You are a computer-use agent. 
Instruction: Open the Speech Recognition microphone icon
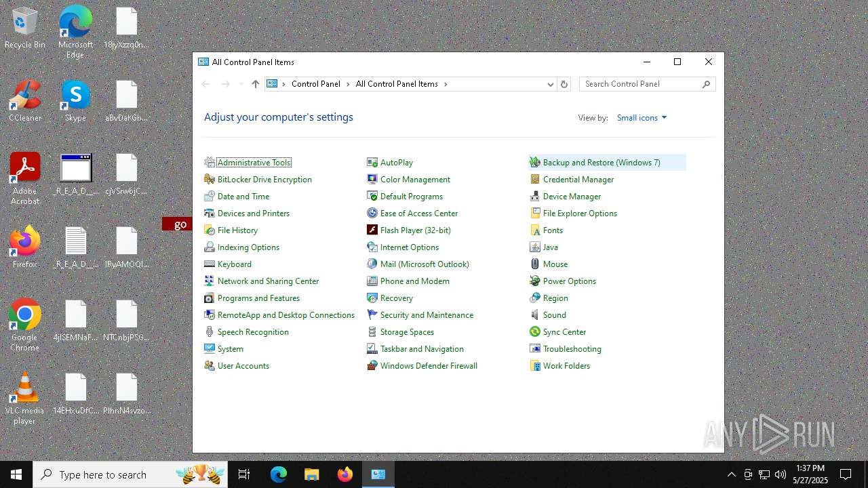(x=210, y=332)
